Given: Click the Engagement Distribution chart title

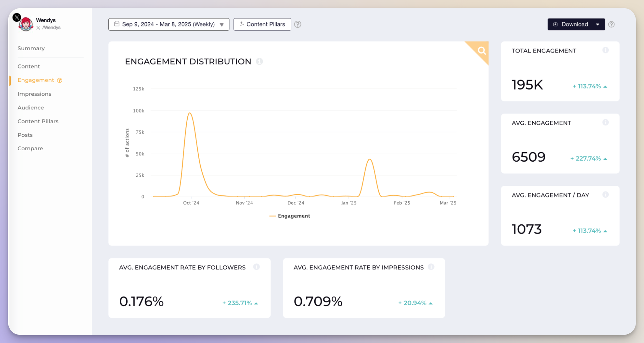Looking at the screenshot, I should [188, 61].
